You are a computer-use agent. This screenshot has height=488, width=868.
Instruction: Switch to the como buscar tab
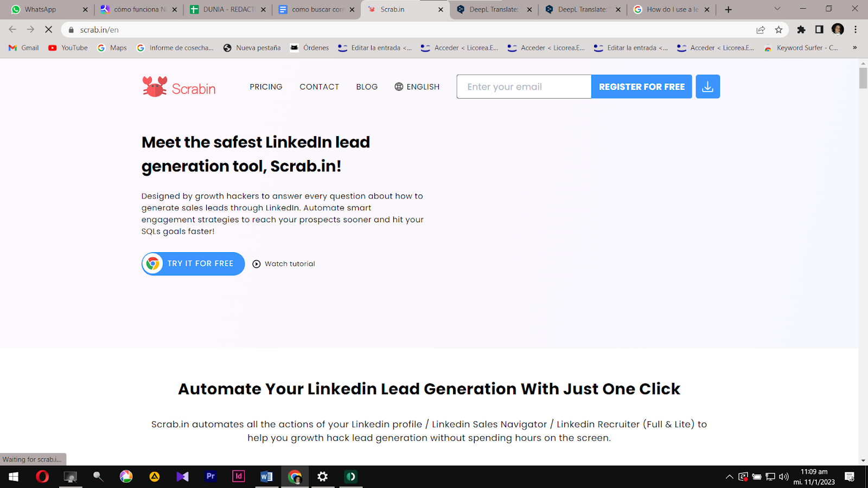click(x=317, y=9)
